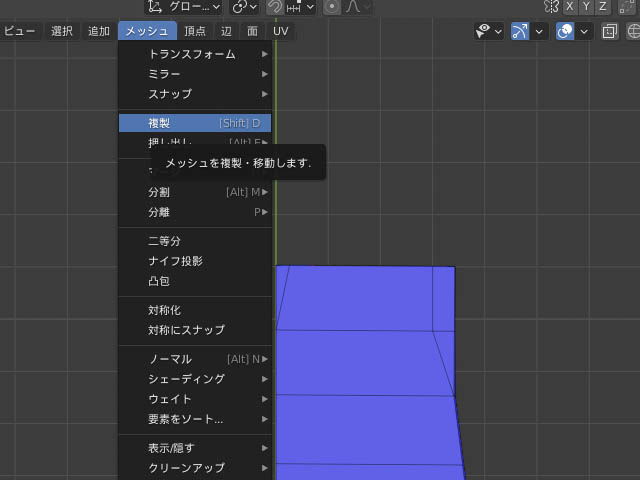Toggle X-ray view icon
The image size is (640, 480).
(x=609, y=31)
